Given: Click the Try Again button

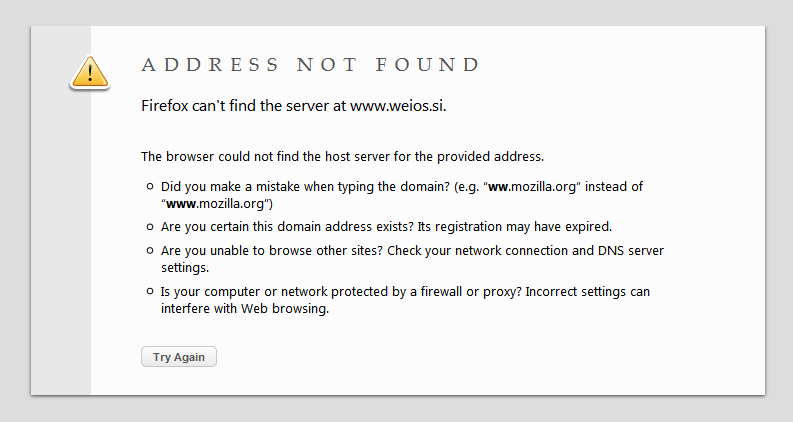Looking at the screenshot, I should click(x=179, y=357).
